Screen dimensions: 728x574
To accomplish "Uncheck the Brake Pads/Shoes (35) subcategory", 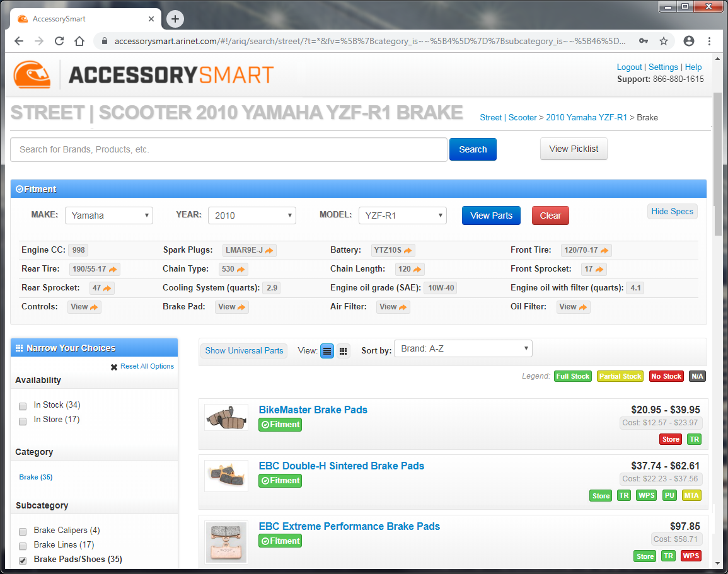I will tap(23, 561).
